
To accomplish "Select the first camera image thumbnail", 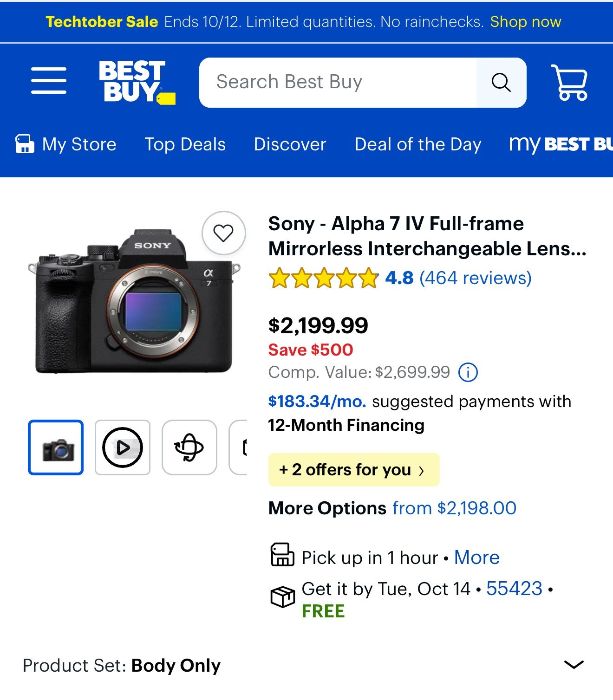I will [x=56, y=447].
